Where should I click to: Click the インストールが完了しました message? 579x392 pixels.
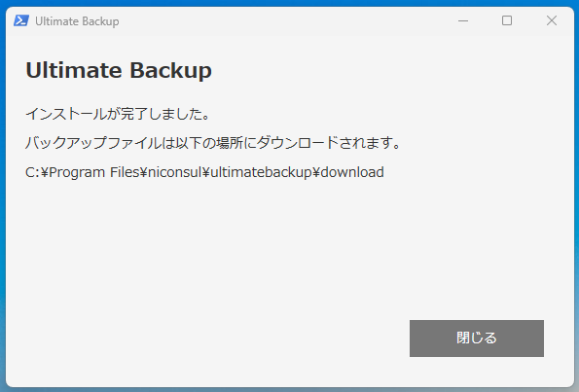[118, 114]
